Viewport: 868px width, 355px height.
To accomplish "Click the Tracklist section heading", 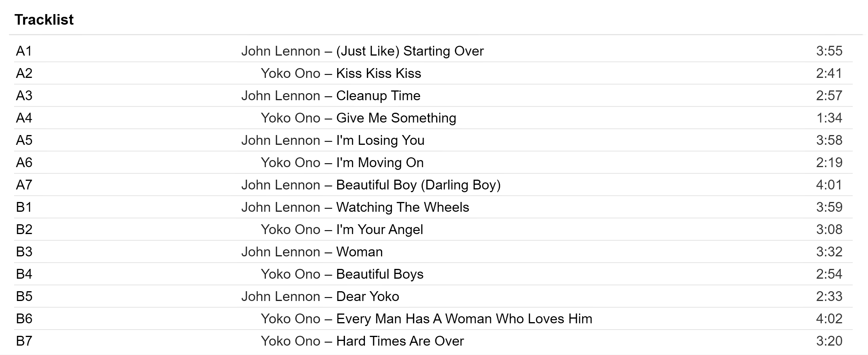I will (x=44, y=20).
